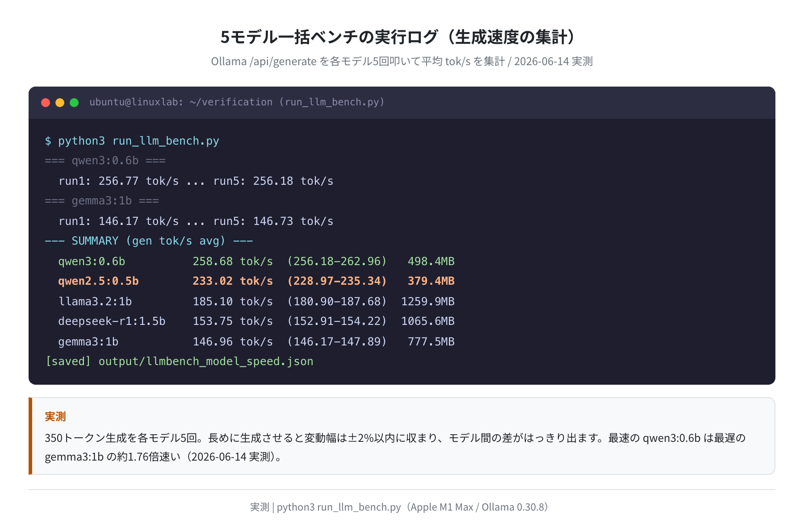This screenshot has height=532, width=804.
Task: Click the SUMMARY (gen tok/s avg) line
Action: [149, 241]
